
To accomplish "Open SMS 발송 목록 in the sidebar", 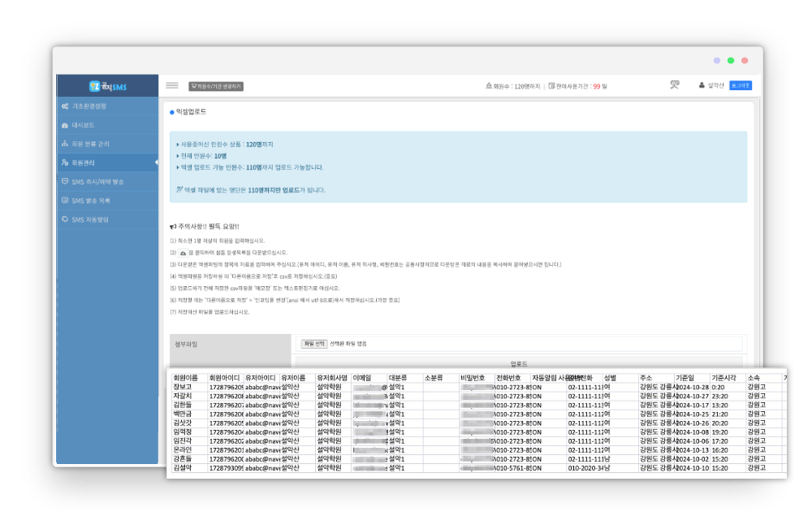I will tap(91, 201).
